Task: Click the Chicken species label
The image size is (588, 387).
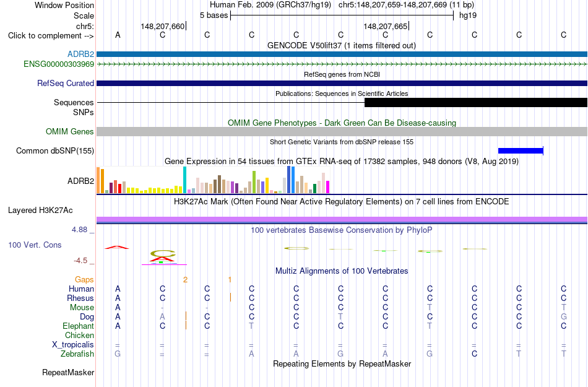Action: pyautogui.click(x=79, y=335)
